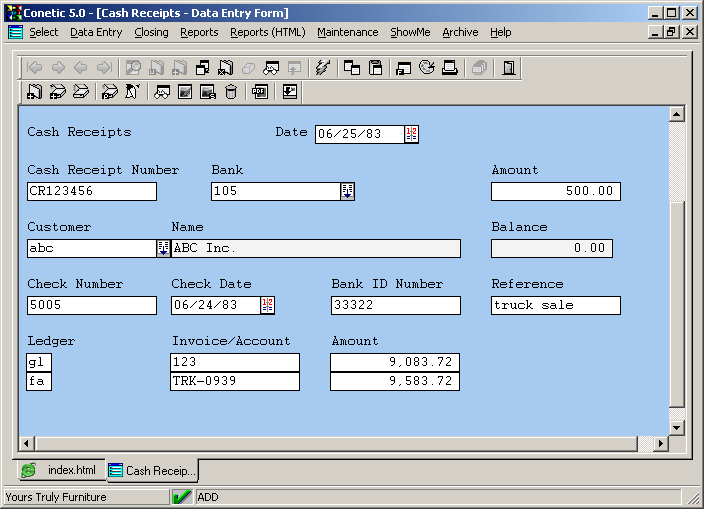Viewport: 704px width, 509px height.
Task: Click the printer icon in toolbar
Action: 450,68
